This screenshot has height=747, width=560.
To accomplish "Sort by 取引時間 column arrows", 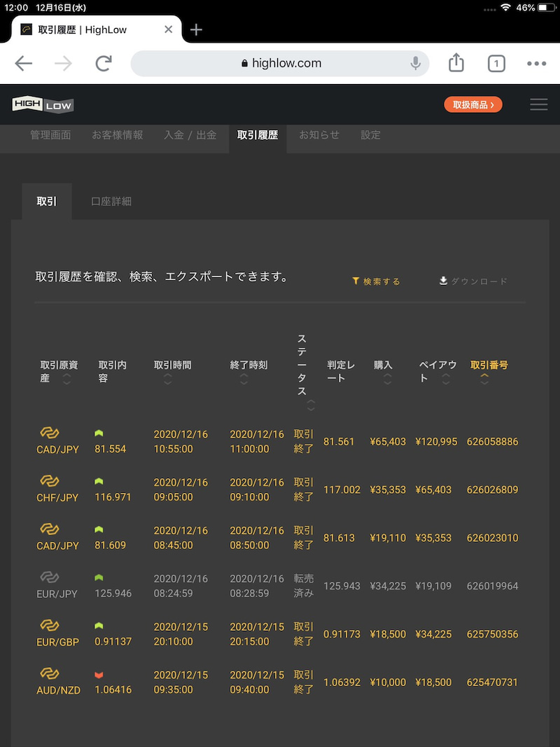I will (167, 379).
